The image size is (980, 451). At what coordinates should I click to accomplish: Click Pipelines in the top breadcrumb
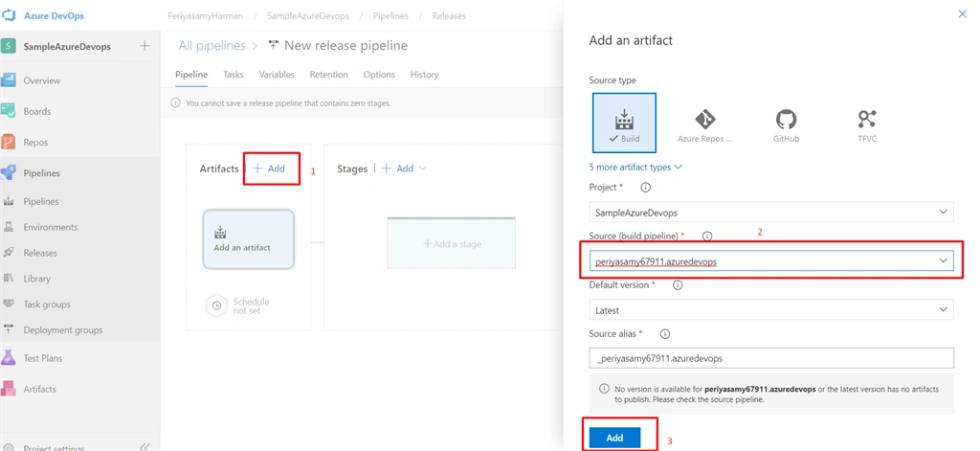(x=391, y=15)
